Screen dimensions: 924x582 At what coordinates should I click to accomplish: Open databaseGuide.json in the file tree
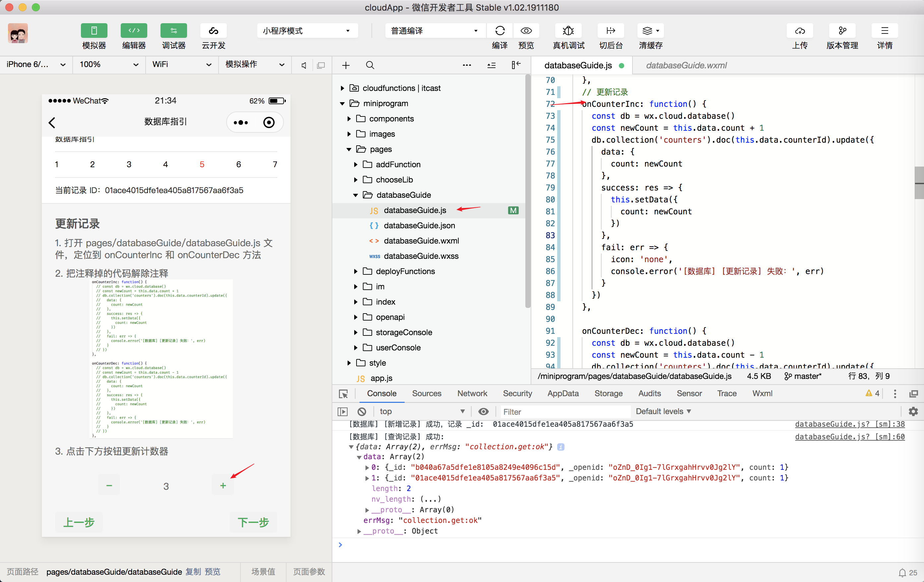419,226
